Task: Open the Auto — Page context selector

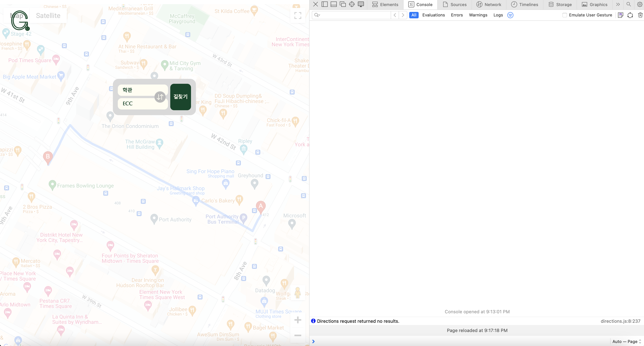Action: coord(626,341)
